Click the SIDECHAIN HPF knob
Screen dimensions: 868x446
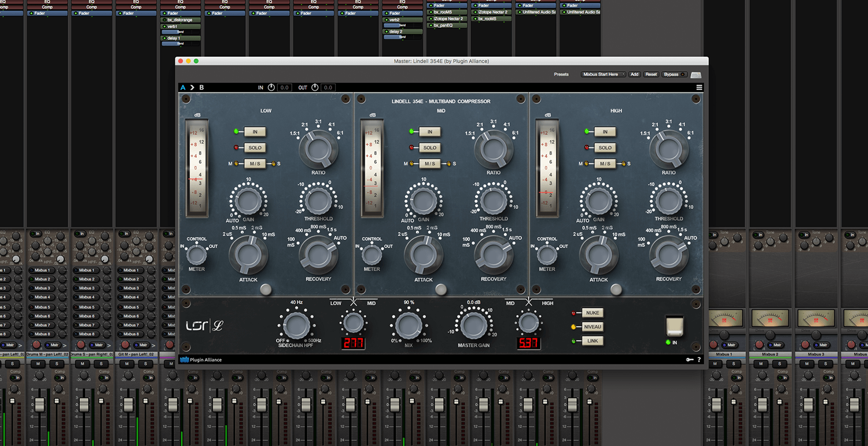pos(296,326)
